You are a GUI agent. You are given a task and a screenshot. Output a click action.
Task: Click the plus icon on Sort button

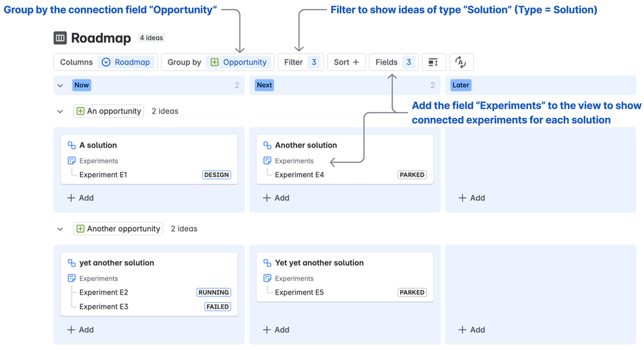click(x=356, y=63)
